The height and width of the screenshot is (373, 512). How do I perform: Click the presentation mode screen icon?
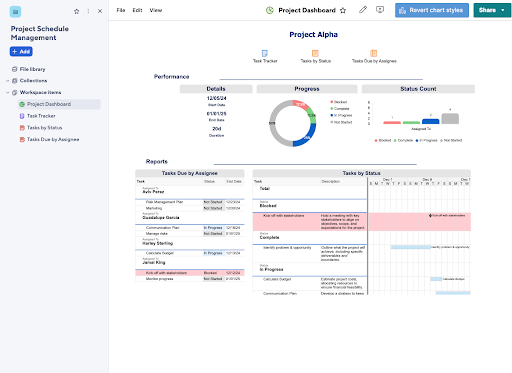click(x=380, y=10)
